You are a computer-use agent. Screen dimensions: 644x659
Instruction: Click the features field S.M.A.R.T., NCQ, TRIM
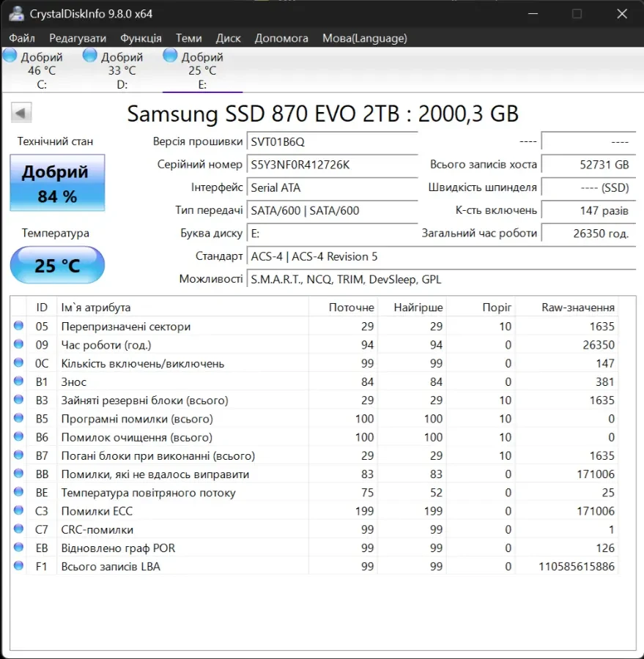tap(441, 280)
